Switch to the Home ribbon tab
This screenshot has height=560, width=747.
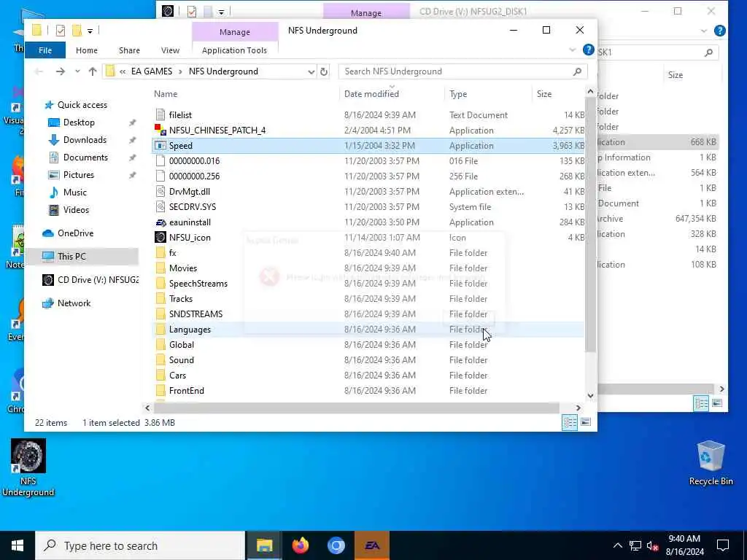[x=87, y=50]
